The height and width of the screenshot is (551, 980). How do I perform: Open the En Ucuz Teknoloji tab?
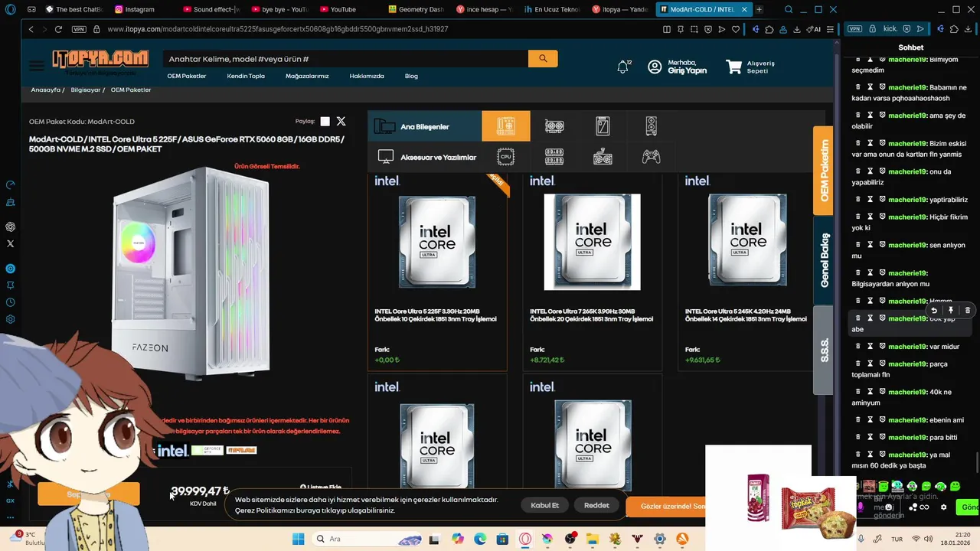pyautogui.click(x=552, y=9)
